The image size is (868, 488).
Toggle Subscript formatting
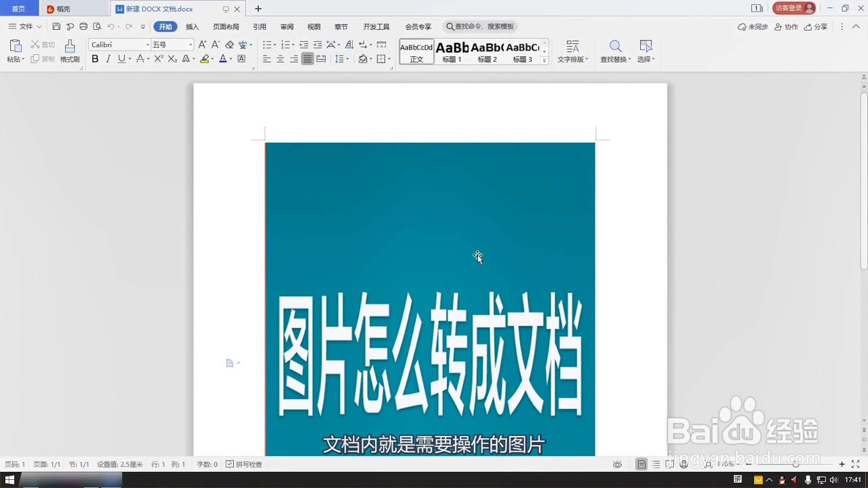(172, 59)
